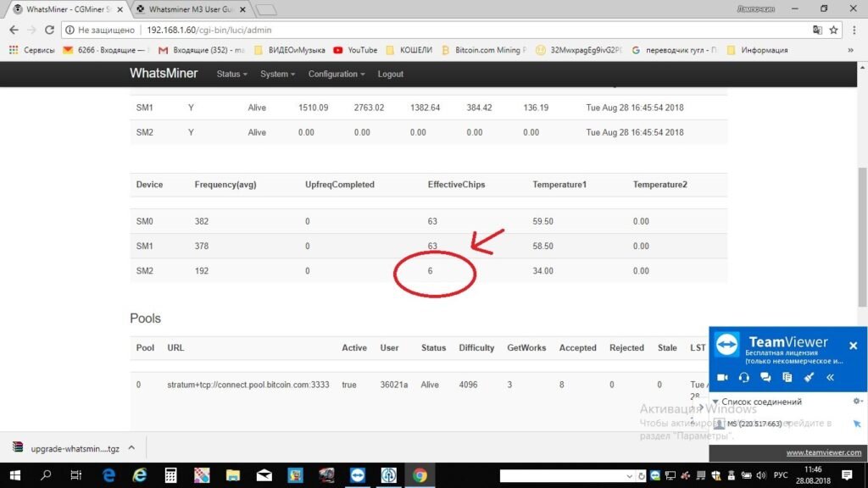
Task: Launch Microsoft Edge from taskbar
Action: click(108, 475)
